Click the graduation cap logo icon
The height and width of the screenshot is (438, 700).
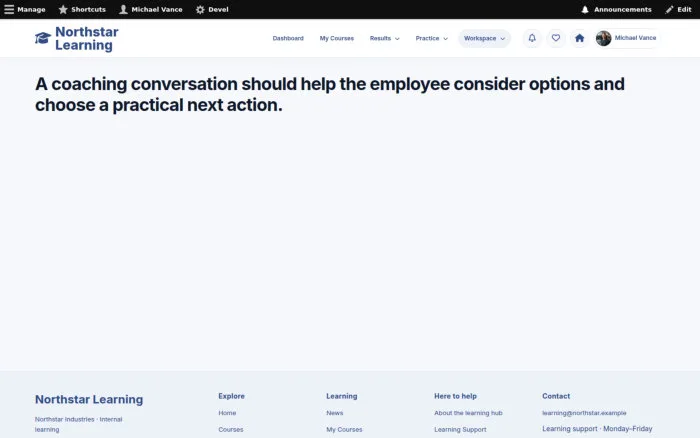point(43,38)
